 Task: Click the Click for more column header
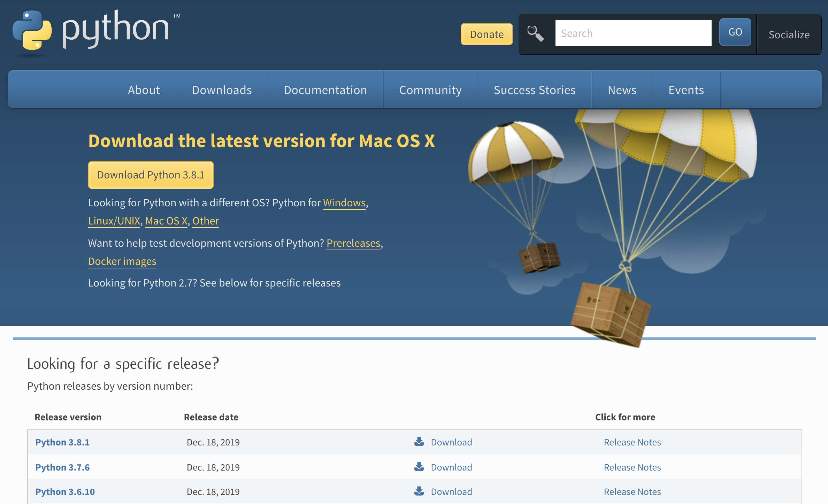(625, 417)
